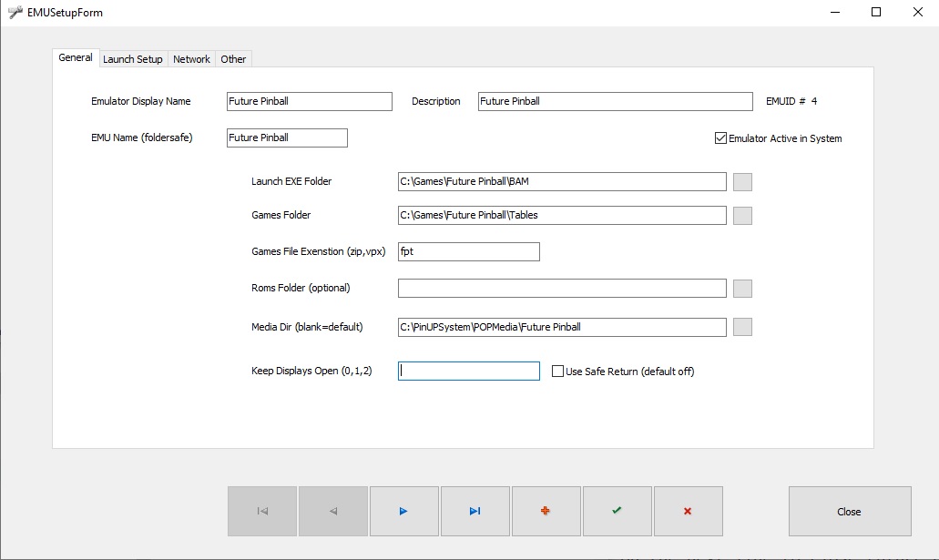Enable Use Safe Return option
This screenshot has width=939, height=560.
[558, 372]
